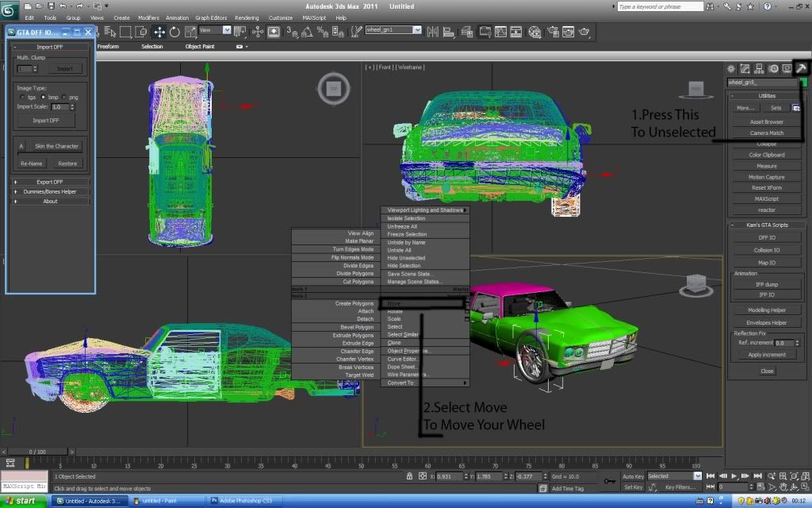Select the tga image type radio button
This screenshot has height=508, width=812.
21,97
